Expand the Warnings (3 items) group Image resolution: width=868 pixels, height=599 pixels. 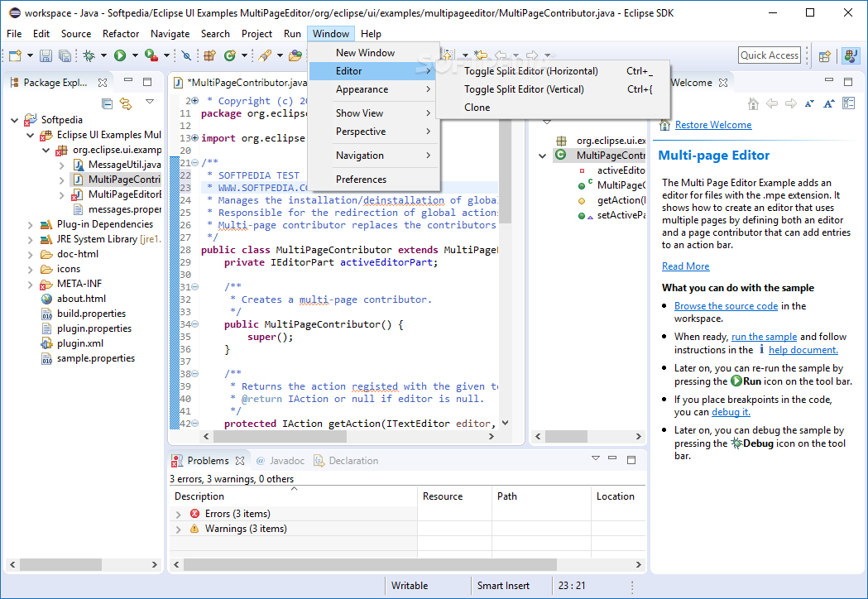tap(178, 530)
